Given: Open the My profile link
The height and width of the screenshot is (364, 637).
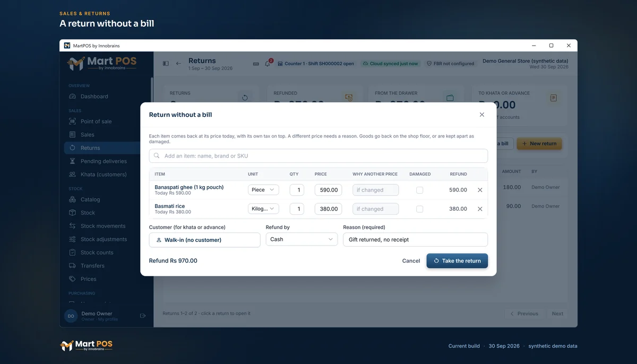Looking at the screenshot, I should (x=108, y=319).
